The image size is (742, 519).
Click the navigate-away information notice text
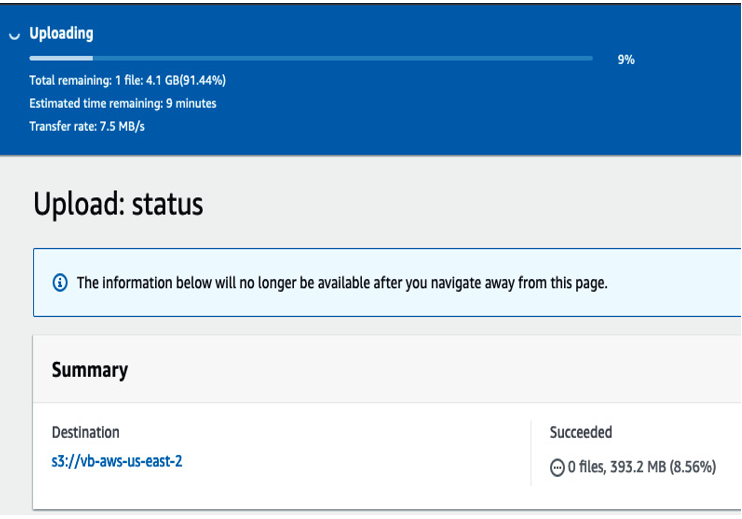pos(342,283)
